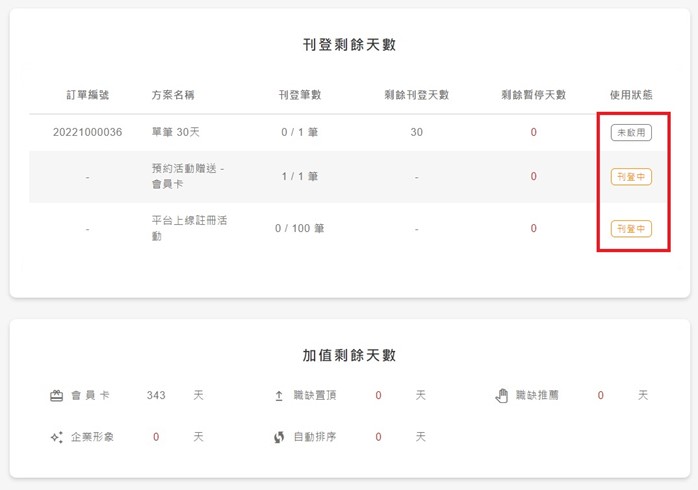Click the 未啟用 status badge
The height and width of the screenshot is (490, 698).
pos(631,133)
